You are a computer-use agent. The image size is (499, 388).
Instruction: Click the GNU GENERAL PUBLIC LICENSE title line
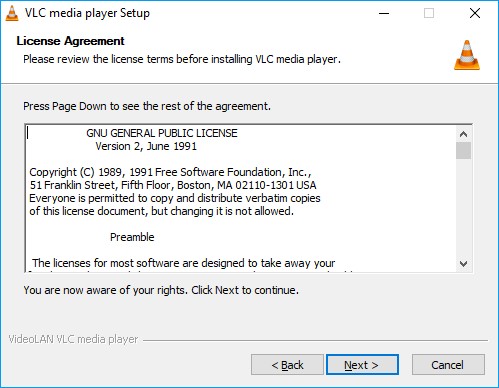point(162,133)
